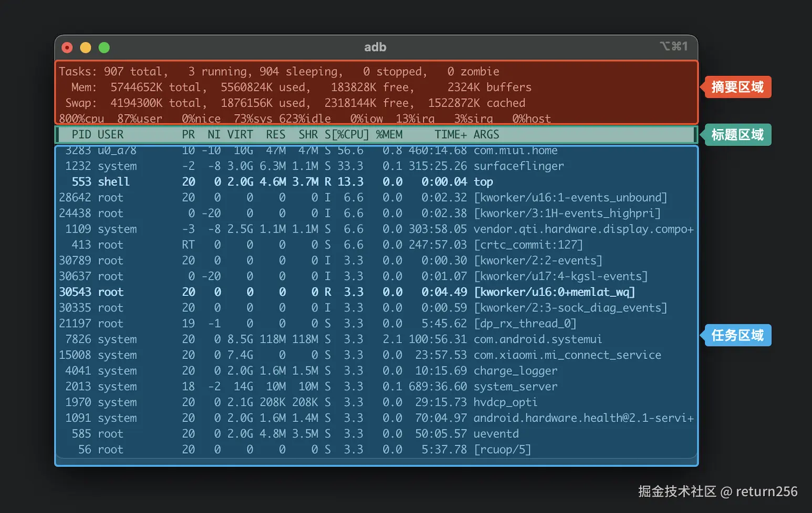Click the %MEM column header
The image size is (812, 513).
(389, 135)
